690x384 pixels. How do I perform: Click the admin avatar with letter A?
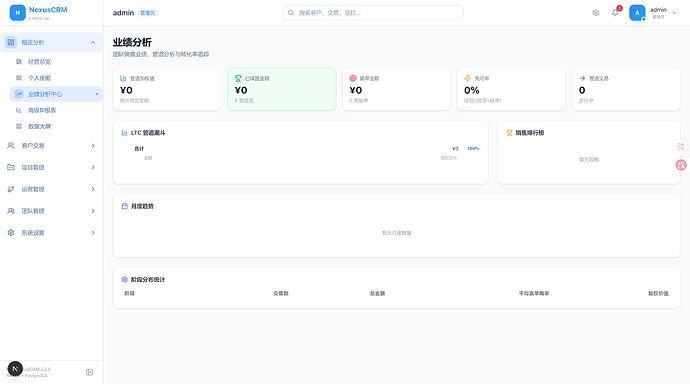[x=637, y=13]
